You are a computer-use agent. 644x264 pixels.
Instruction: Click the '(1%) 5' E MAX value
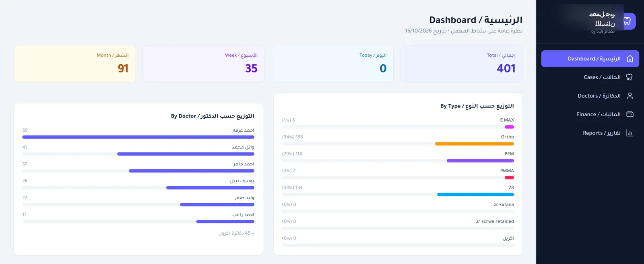(x=289, y=120)
